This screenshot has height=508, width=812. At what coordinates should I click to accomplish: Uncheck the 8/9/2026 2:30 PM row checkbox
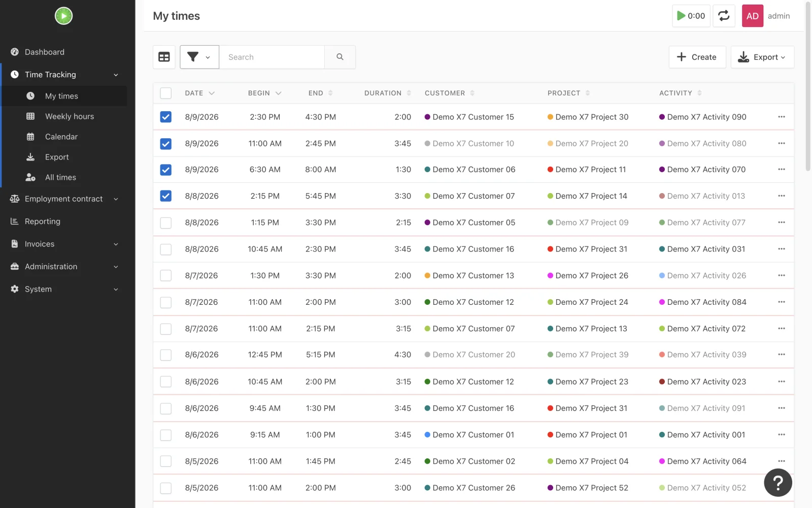(165, 117)
